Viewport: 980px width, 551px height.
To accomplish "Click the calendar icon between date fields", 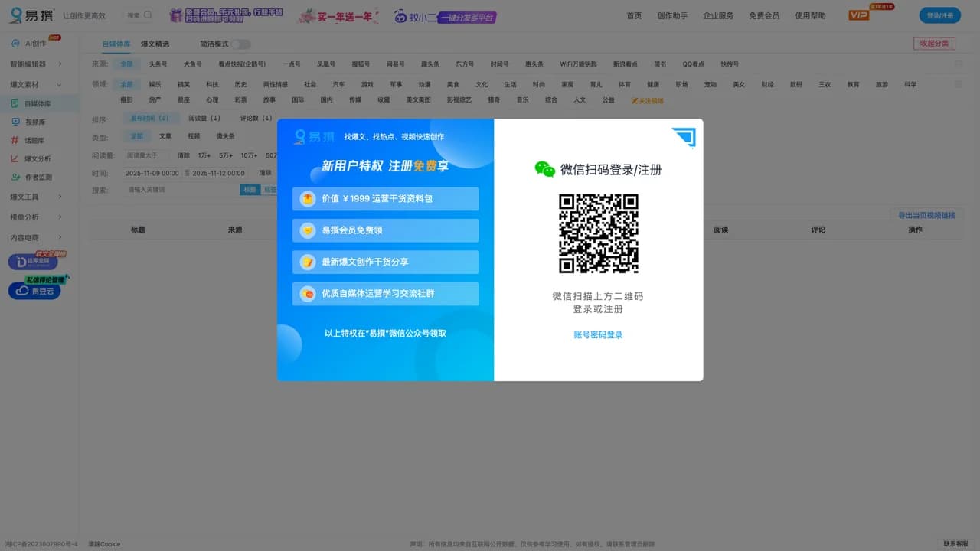I will coord(185,174).
